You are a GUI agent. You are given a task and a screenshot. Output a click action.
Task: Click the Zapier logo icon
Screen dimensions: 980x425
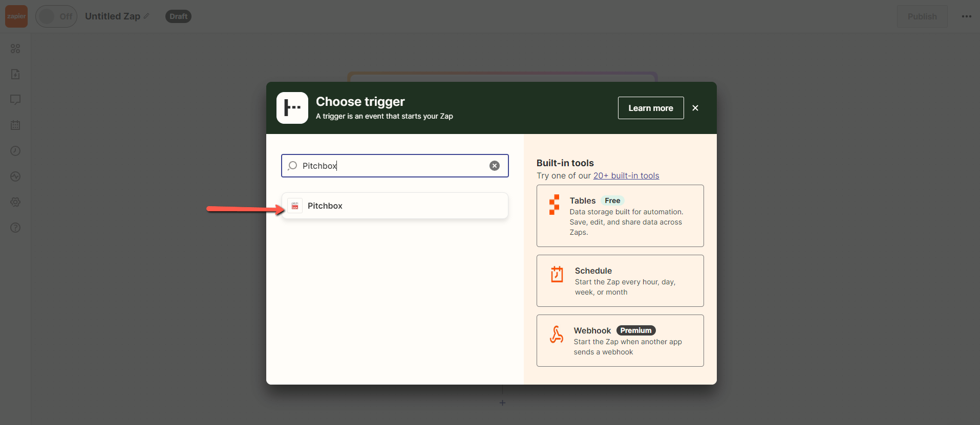16,16
